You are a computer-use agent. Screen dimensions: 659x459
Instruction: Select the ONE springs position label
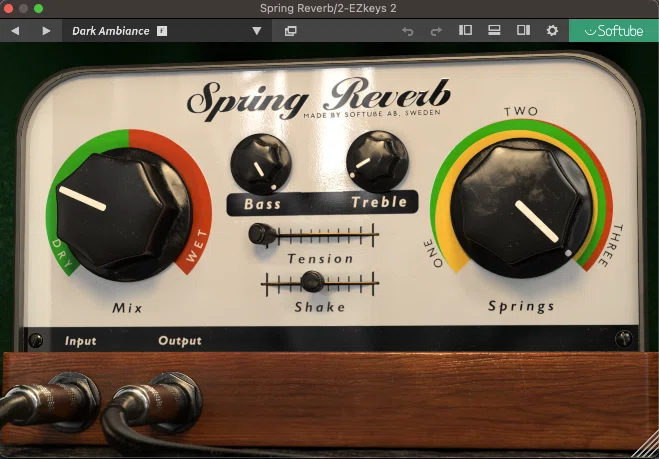point(432,254)
